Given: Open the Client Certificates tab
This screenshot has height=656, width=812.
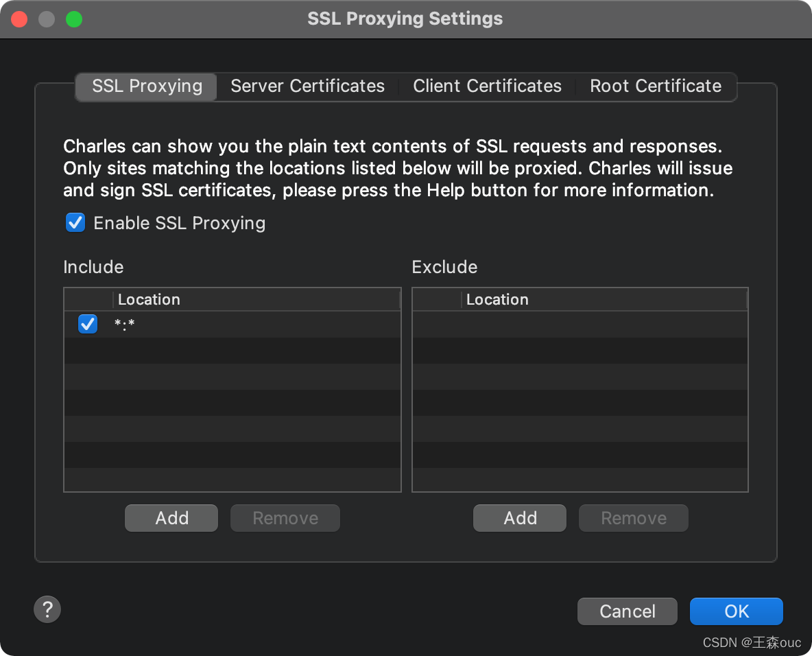Looking at the screenshot, I should coord(487,86).
